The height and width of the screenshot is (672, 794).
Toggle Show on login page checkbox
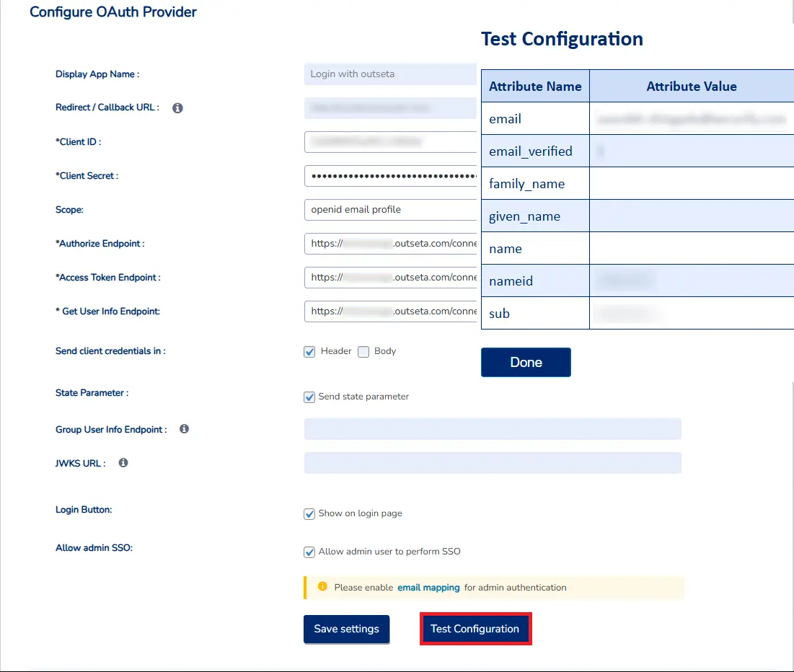[310, 514]
